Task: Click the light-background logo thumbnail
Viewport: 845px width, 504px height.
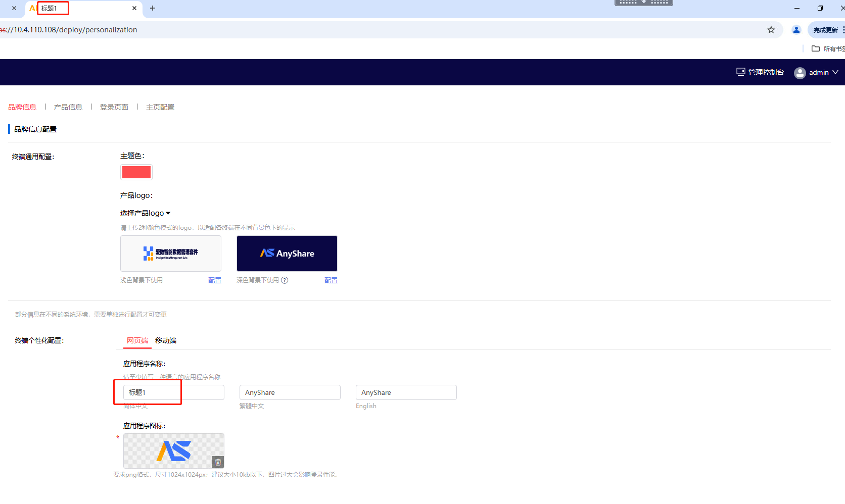Action: 171,254
